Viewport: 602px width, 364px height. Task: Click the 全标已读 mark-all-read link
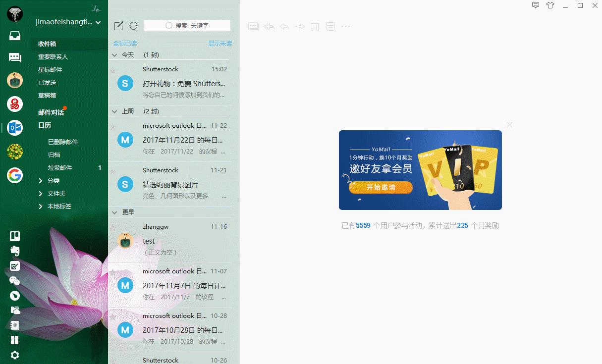(x=125, y=43)
